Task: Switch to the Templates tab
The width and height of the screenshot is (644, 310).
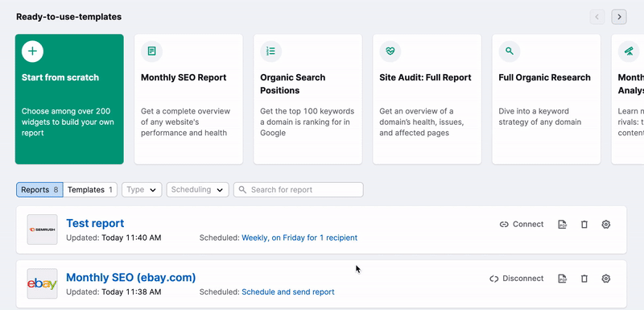Action: [x=90, y=190]
